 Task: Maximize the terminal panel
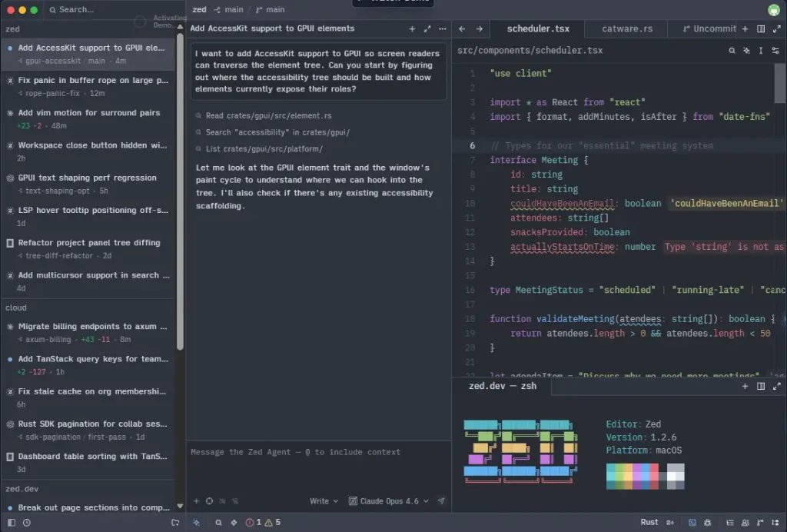[x=776, y=386]
